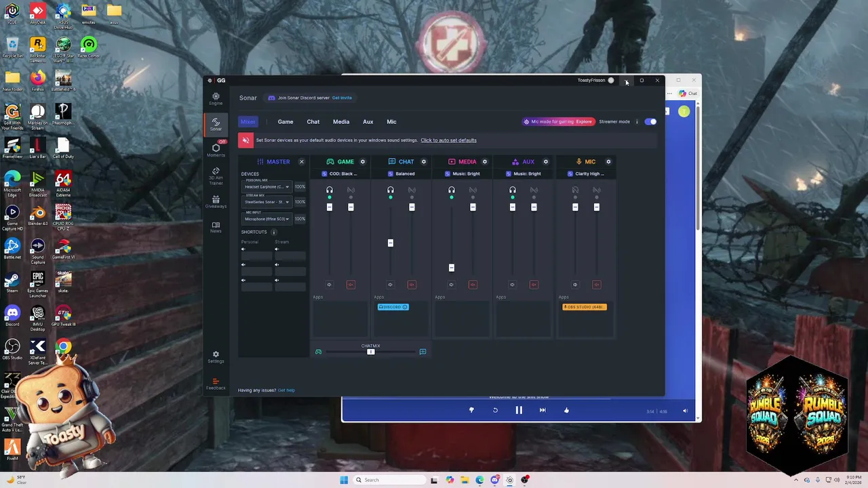Click Get invite Discord link

[x=342, y=98]
